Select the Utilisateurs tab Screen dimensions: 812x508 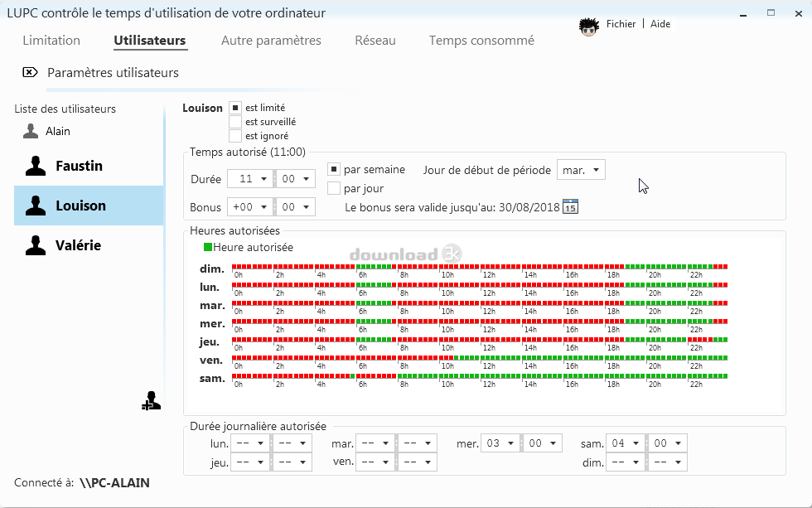point(150,41)
